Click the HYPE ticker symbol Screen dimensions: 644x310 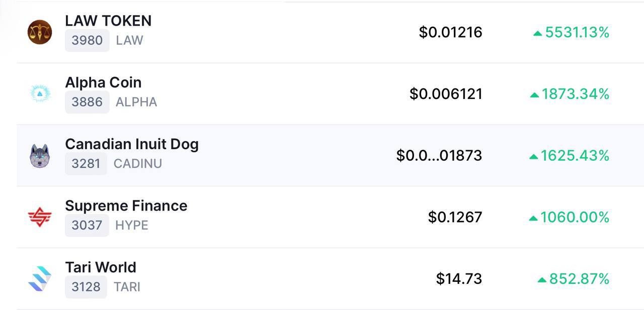click(132, 225)
